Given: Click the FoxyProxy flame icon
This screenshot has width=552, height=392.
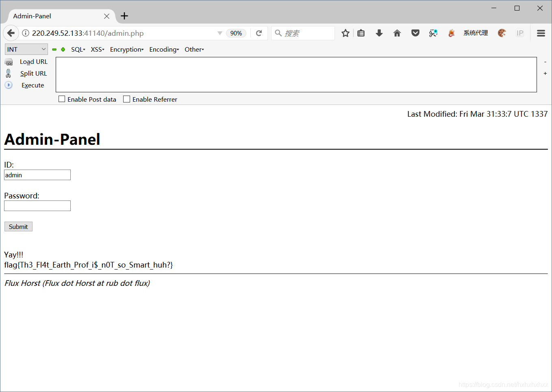Looking at the screenshot, I should pyautogui.click(x=451, y=33).
